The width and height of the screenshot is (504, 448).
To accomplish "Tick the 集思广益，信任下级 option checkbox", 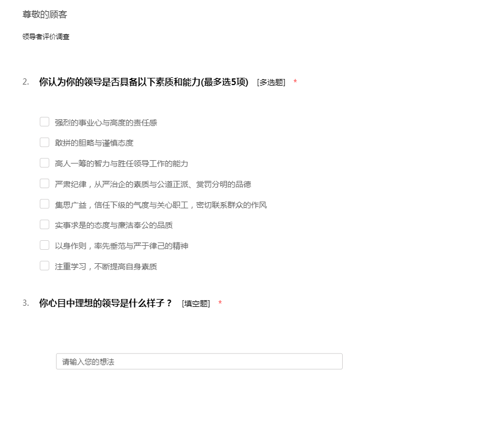I will click(44, 204).
